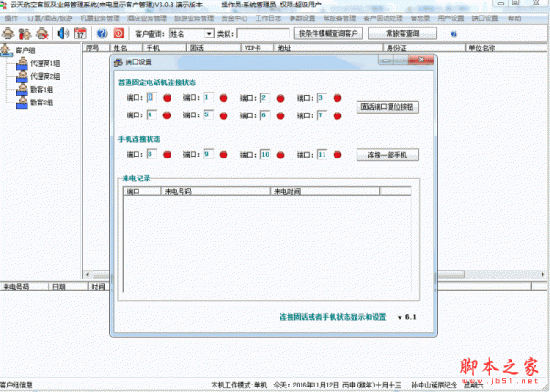This screenshot has width=550, height=392.
Task: Open the 客户回访处理 menu
Action: pyautogui.click(x=383, y=18)
